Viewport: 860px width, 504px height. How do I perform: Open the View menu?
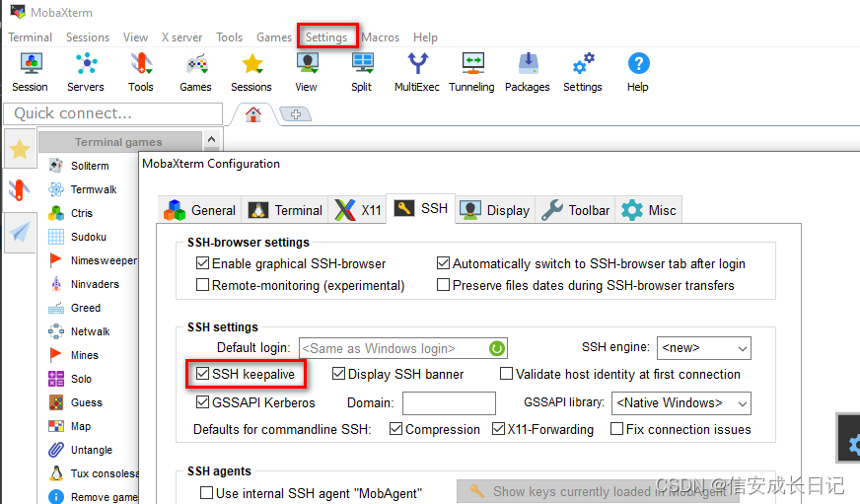135,37
